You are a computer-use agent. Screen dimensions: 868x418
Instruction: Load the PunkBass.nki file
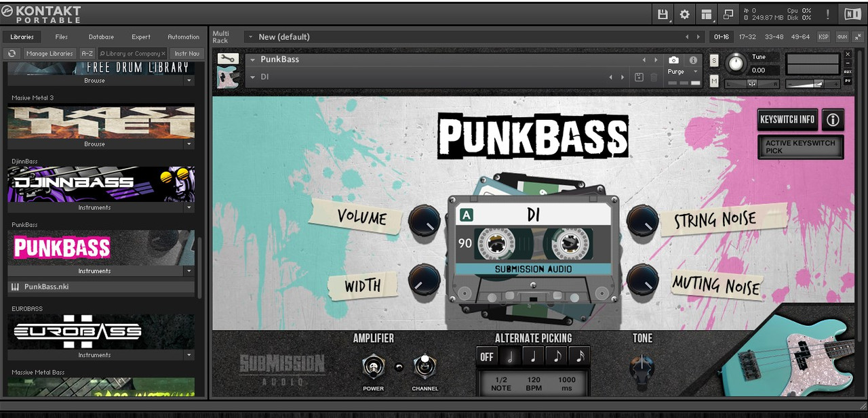tap(102, 287)
